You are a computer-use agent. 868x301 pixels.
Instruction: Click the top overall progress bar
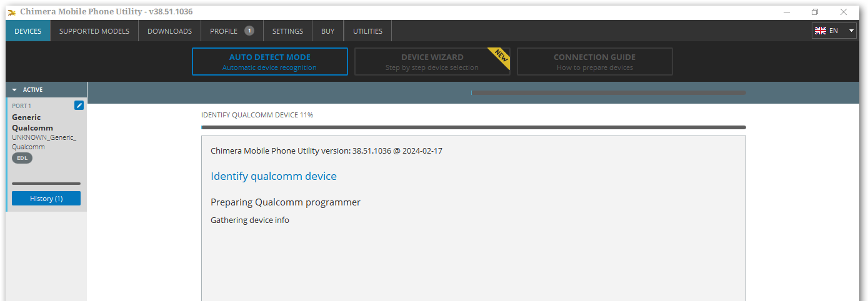608,92
